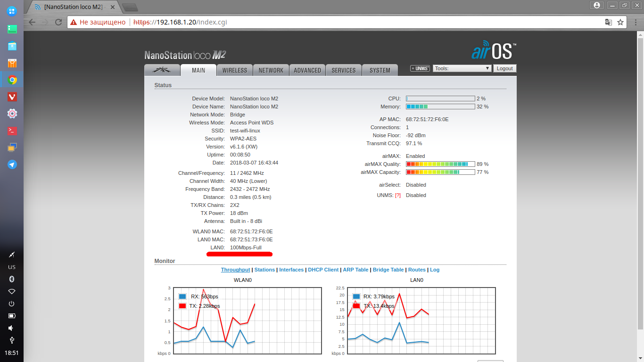Click the UNMS help [?] link
This screenshot has height=362, width=644.
[x=398, y=195]
